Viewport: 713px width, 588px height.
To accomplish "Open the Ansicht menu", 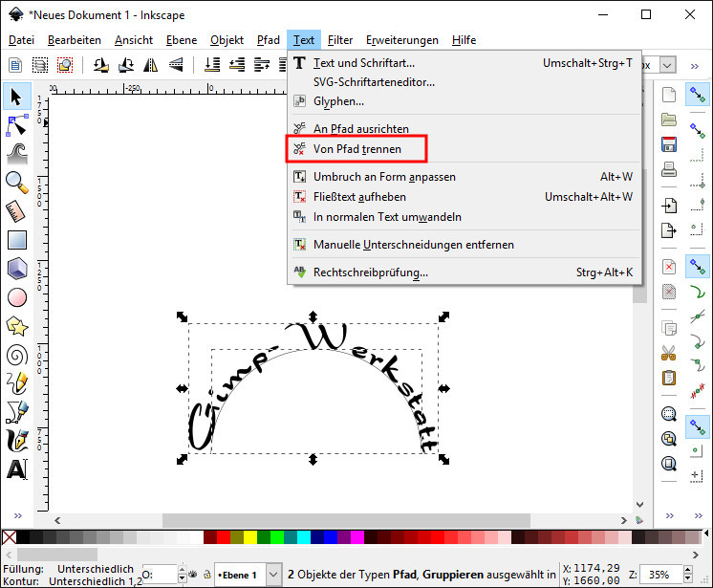I will click(133, 40).
